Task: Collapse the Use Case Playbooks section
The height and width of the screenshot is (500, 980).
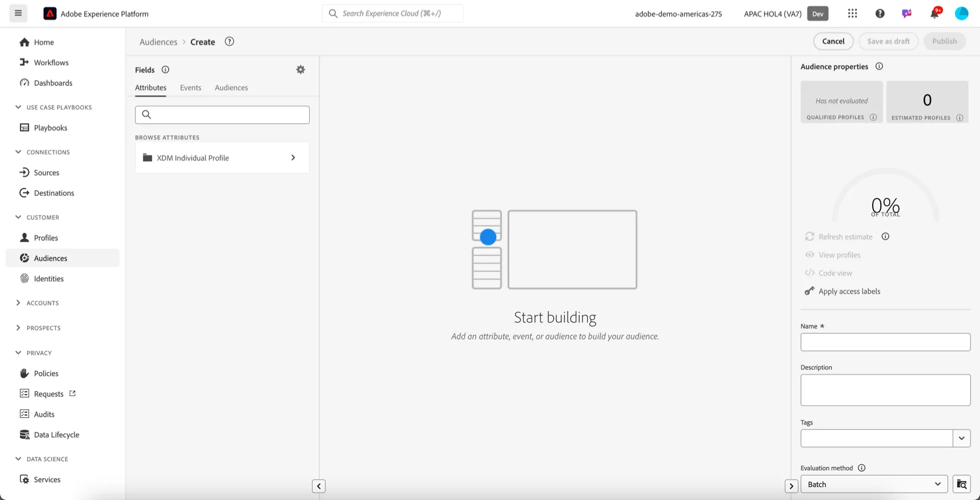Action: coord(18,107)
